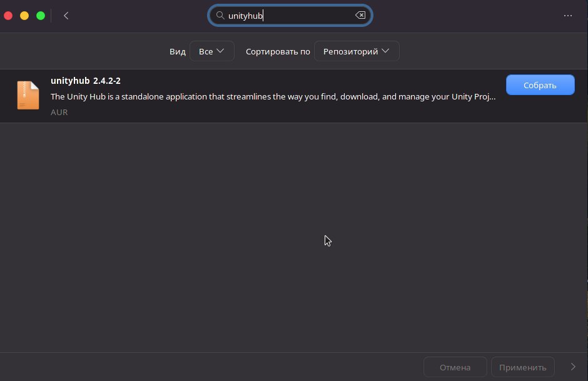Maximize the window with the green button
This screenshot has width=588, height=381.
point(41,16)
